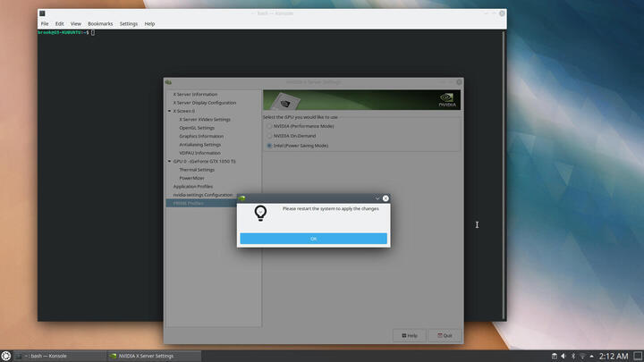
Task: Click the Konsole window icon in title bar
Action: [x=42, y=13]
